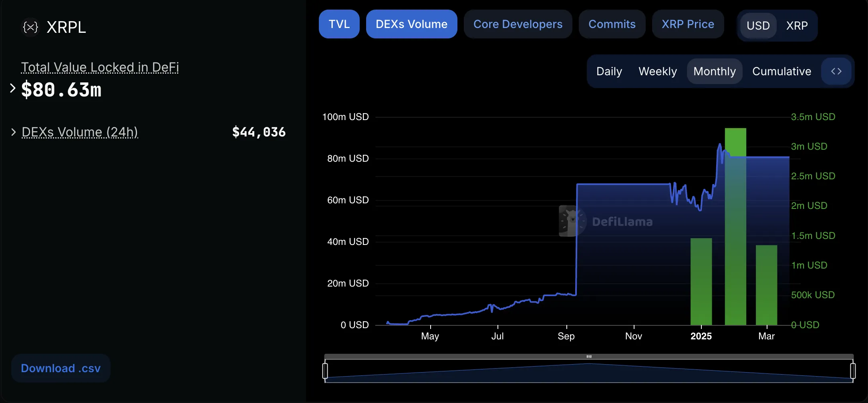Click the Download .csv button

(x=61, y=368)
